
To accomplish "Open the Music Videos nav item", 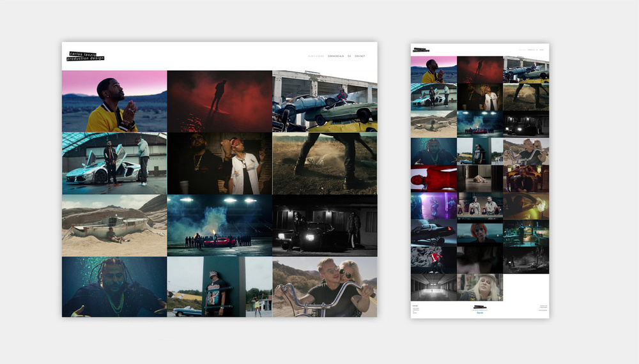I will pos(316,56).
